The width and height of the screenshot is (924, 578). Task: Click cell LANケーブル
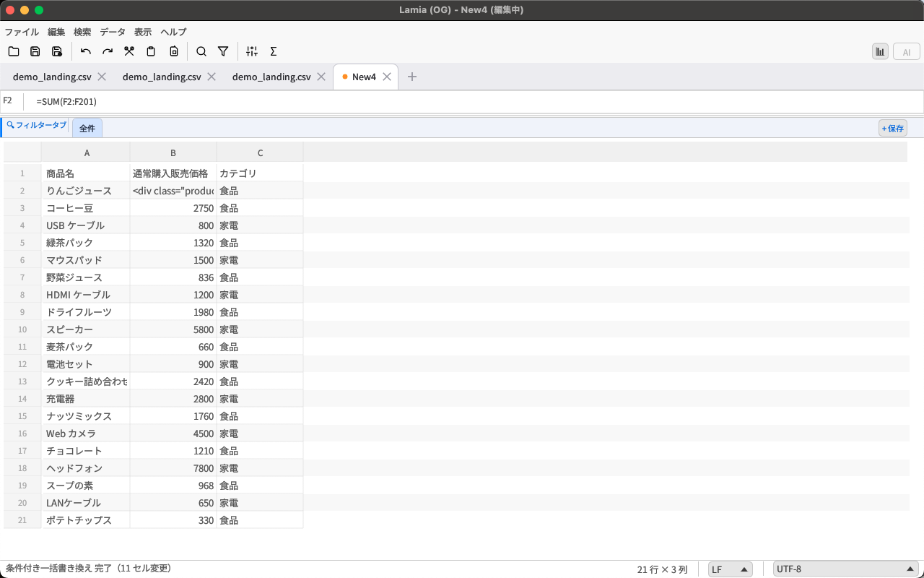point(85,503)
